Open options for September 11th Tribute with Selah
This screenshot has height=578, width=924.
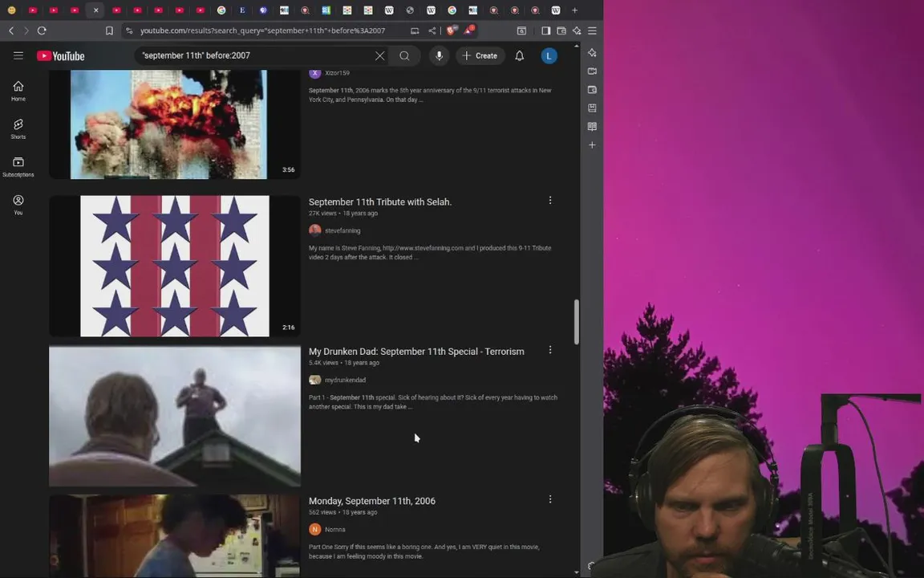(550, 201)
